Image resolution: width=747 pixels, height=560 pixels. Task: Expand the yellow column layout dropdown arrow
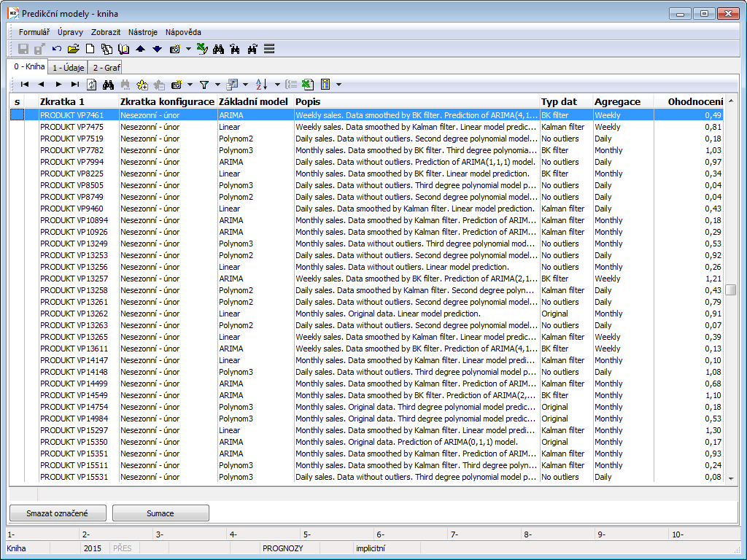tap(338, 85)
